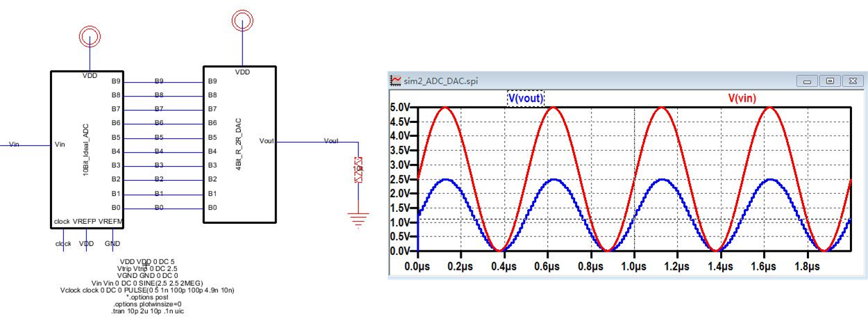
Task: Select the Vclock PULSE source directive
Action: pos(147,291)
